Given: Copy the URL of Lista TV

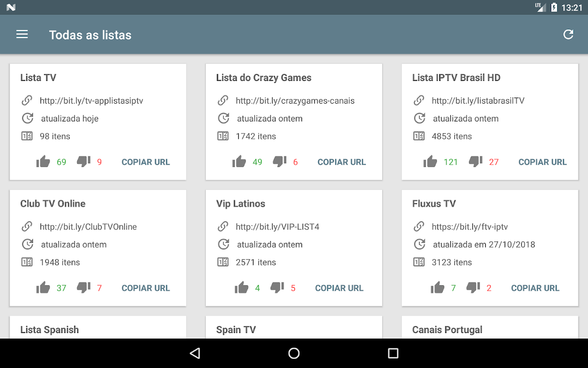Looking at the screenshot, I should point(146,162).
